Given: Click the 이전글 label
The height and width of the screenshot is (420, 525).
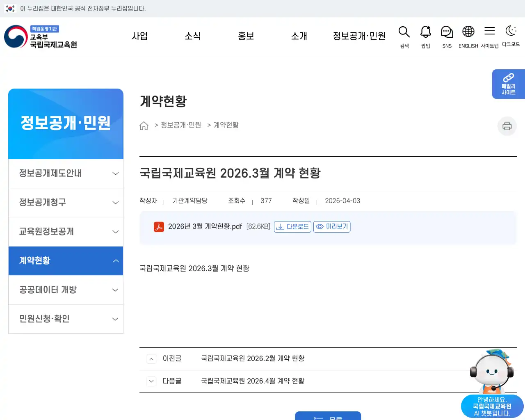Looking at the screenshot, I should [x=172, y=358].
